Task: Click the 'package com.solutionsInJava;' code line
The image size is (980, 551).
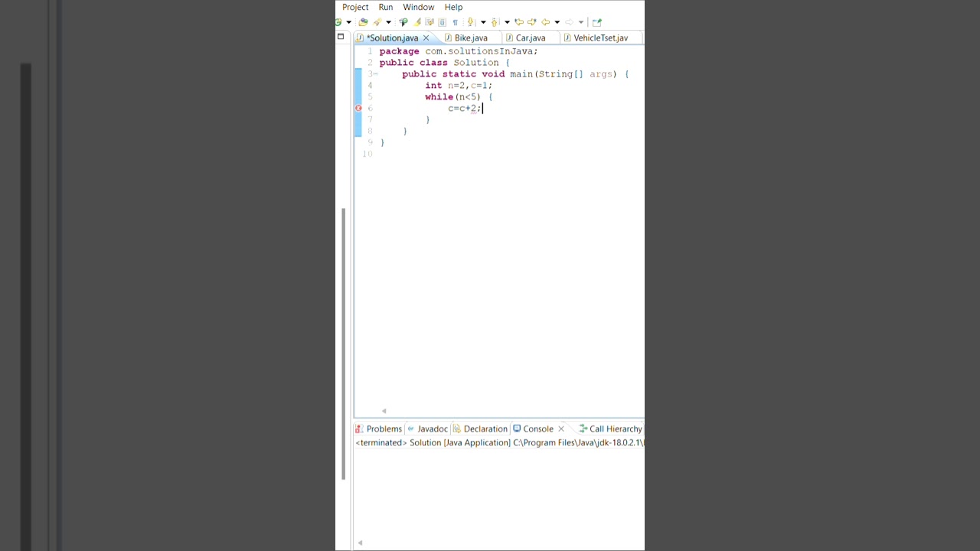Action: (x=459, y=51)
